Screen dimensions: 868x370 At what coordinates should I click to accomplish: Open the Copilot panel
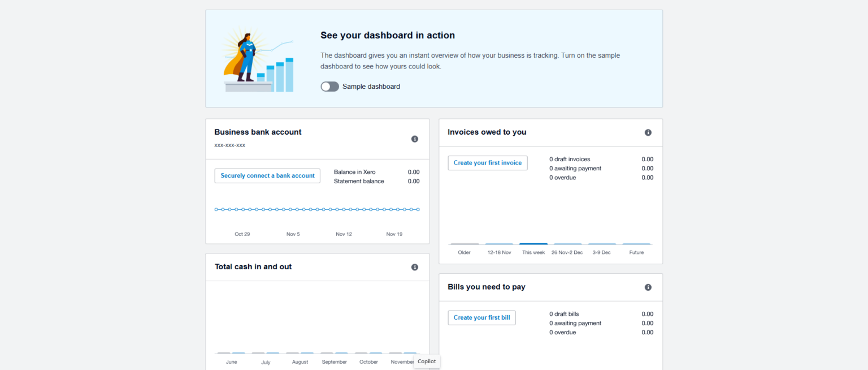[x=426, y=362]
